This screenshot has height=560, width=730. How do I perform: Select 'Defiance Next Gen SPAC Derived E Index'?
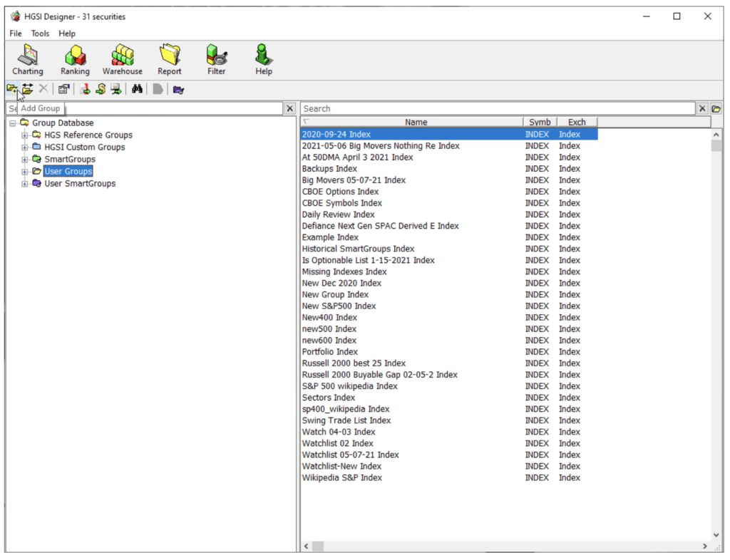coord(449,226)
